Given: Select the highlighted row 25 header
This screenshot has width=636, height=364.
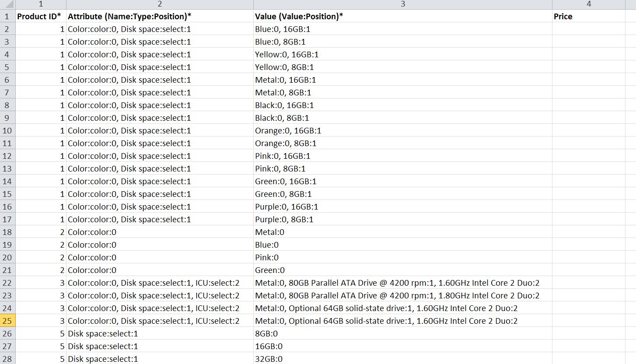Looking at the screenshot, I should pyautogui.click(x=7, y=321).
